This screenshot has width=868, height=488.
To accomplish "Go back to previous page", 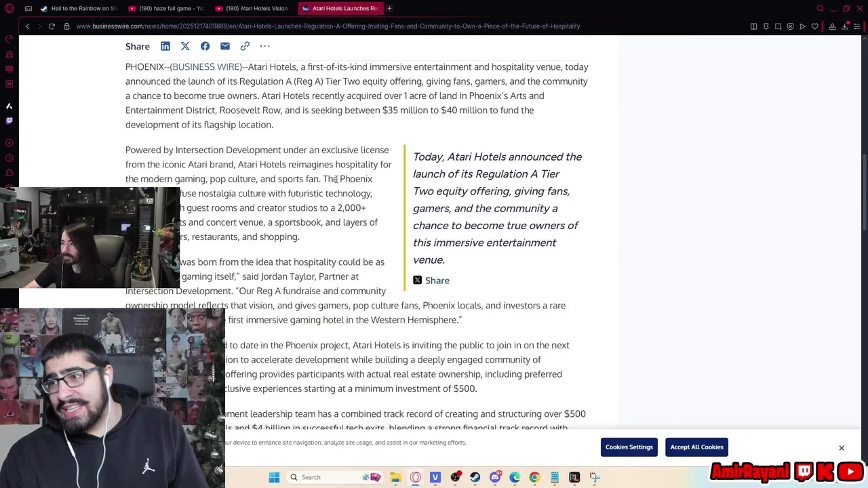I will point(27,26).
